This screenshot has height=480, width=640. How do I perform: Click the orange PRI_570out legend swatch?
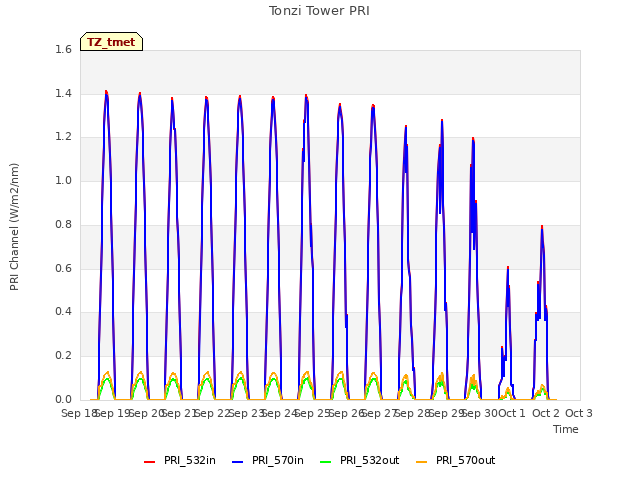422,462
